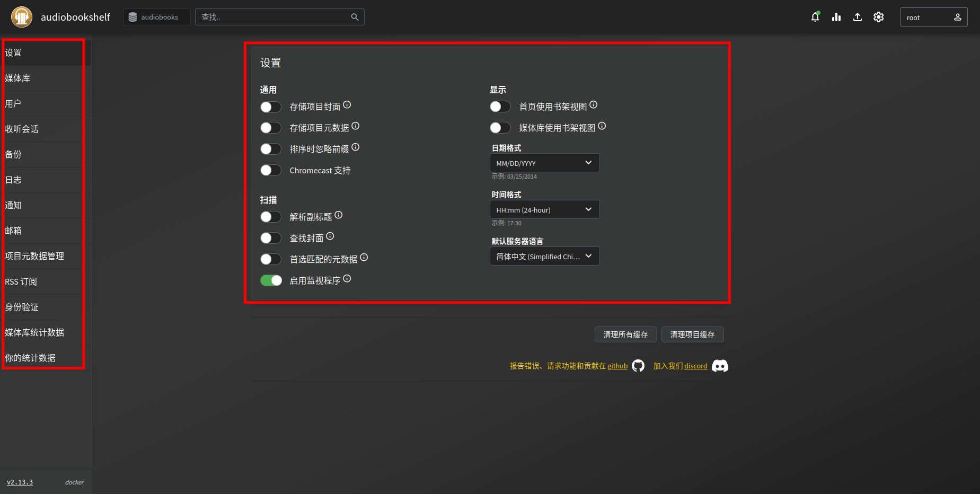Screen dimensions: 980x494
Task: Toggle 存储项目元数据 switch
Action: coord(271,128)
